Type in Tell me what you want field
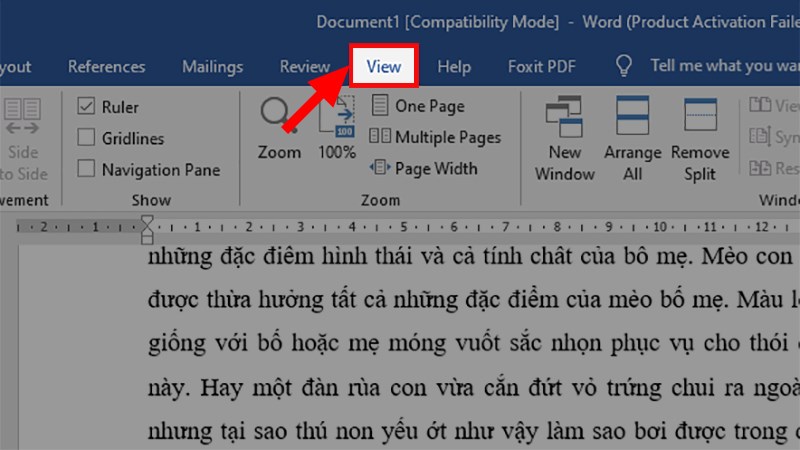Image resolution: width=800 pixels, height=450 pixels. (x=722, y=67)
